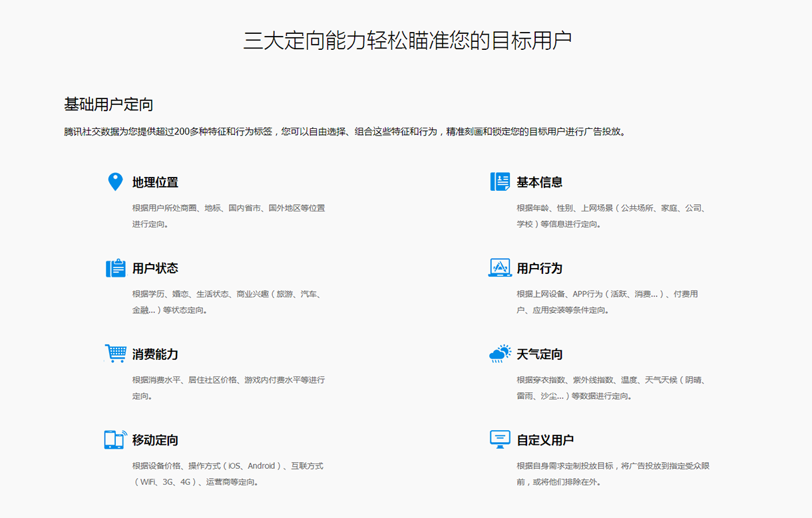The width and height of the screenshot is (812, 518).
Task: Click the description text under 移动定向
Action: click(x=228, y=473)
